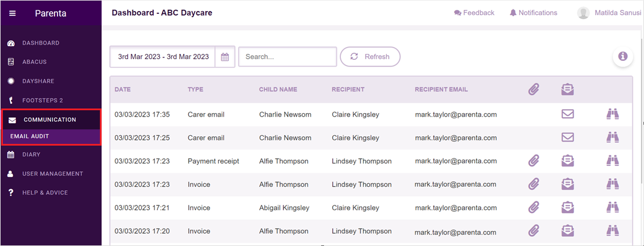Click opened-mail icon for 17:20 Invoice row
The height and width of the screenshot is (246, 644).
pos(567,231)
